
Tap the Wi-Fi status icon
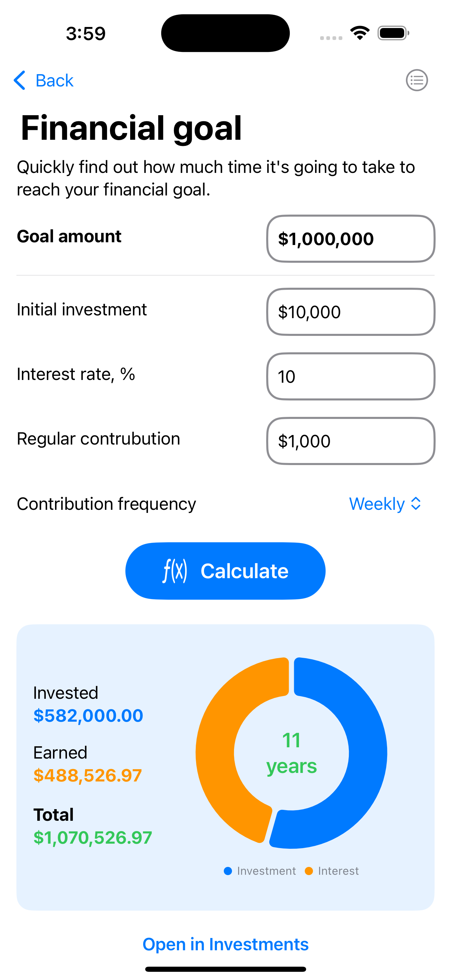coord(360,33)
